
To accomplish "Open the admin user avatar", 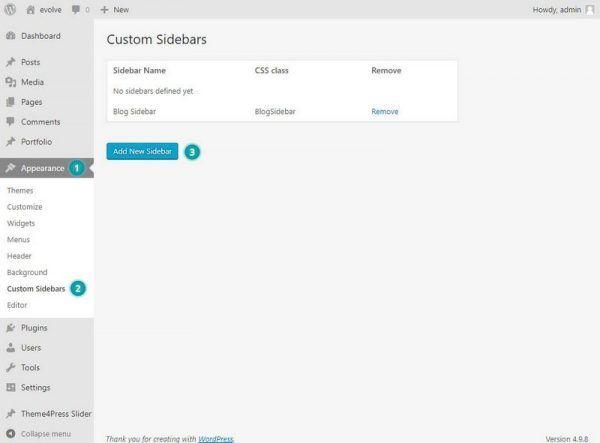I will 590,10.
